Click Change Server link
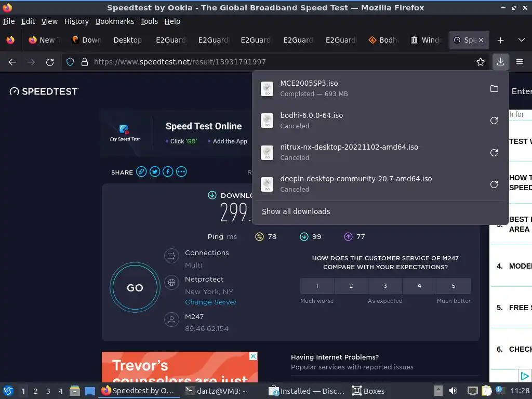 click(x=211, y=302)
